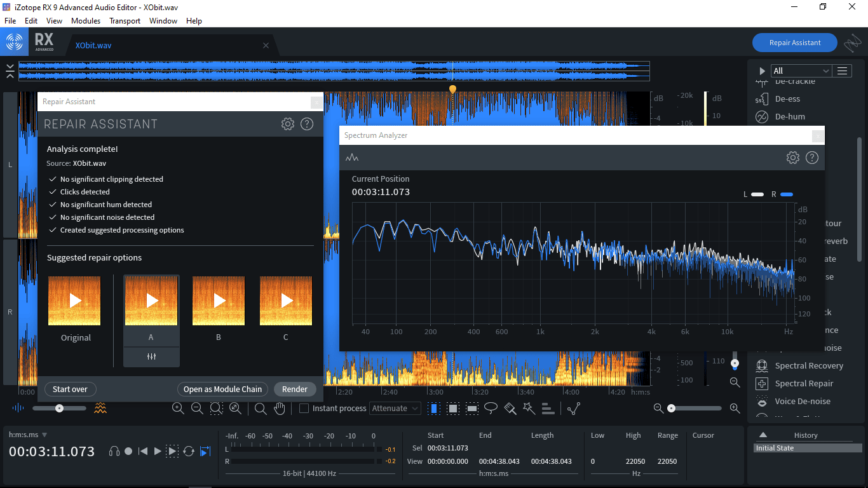Rewind to the start of the file
The height and width of the screenshot is (488, 868).
tap(143, 451)
